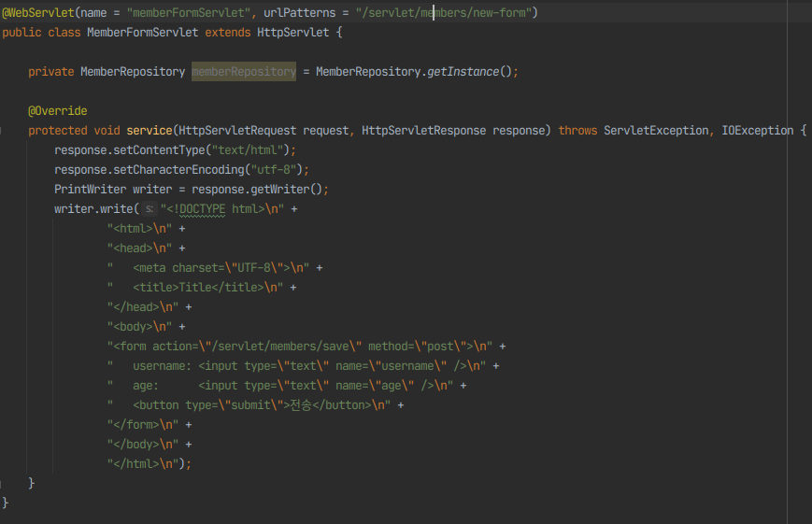Click the response.getWriter() call
812x524 pixels.
pos(257,190)
